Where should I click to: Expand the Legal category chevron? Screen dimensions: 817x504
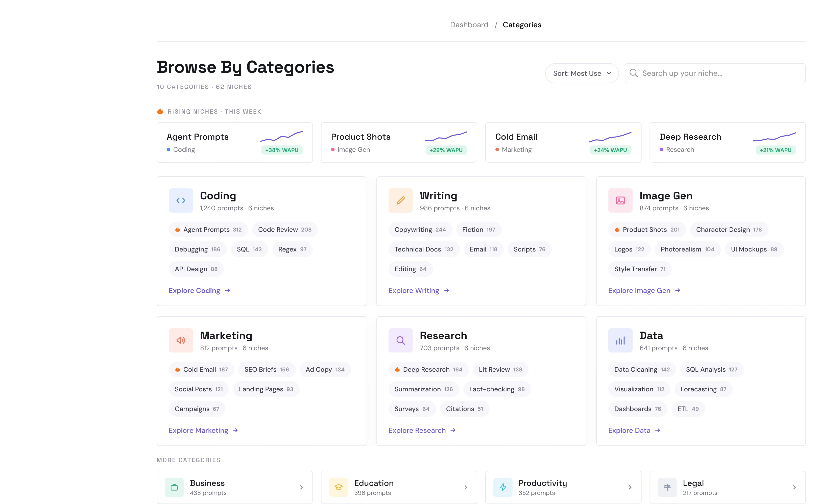[x=795, y=487]
